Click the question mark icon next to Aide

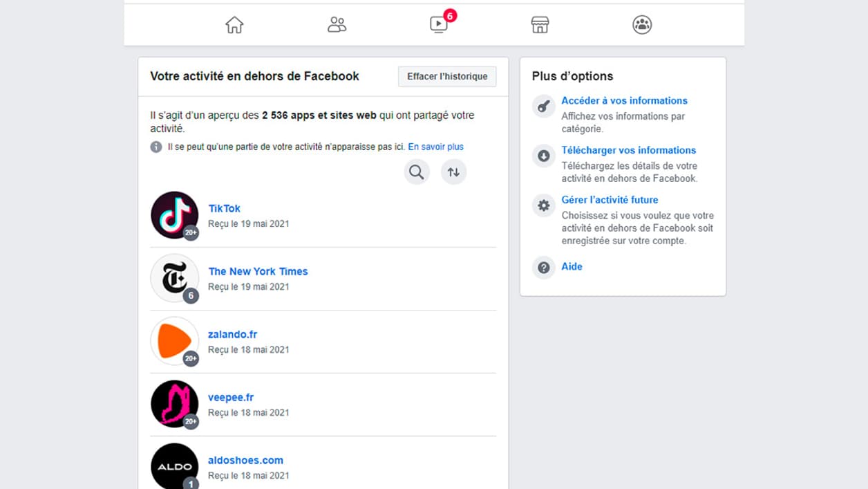click(x=543, y=268)
